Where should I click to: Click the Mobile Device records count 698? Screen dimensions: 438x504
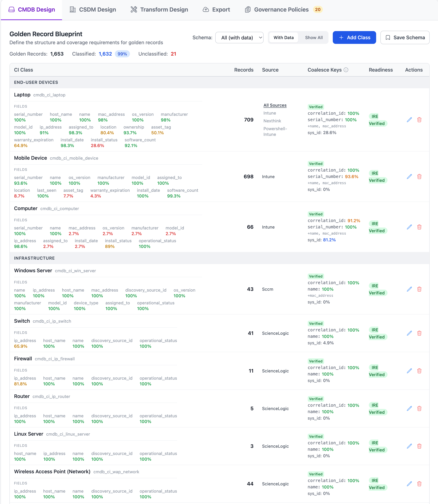[x=249, y=177]
